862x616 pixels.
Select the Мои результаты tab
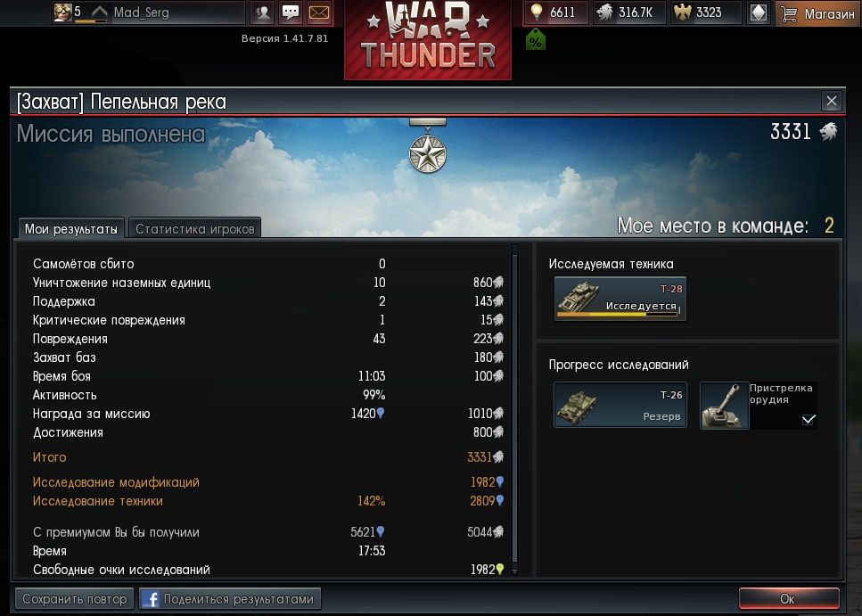pos(71,228)
